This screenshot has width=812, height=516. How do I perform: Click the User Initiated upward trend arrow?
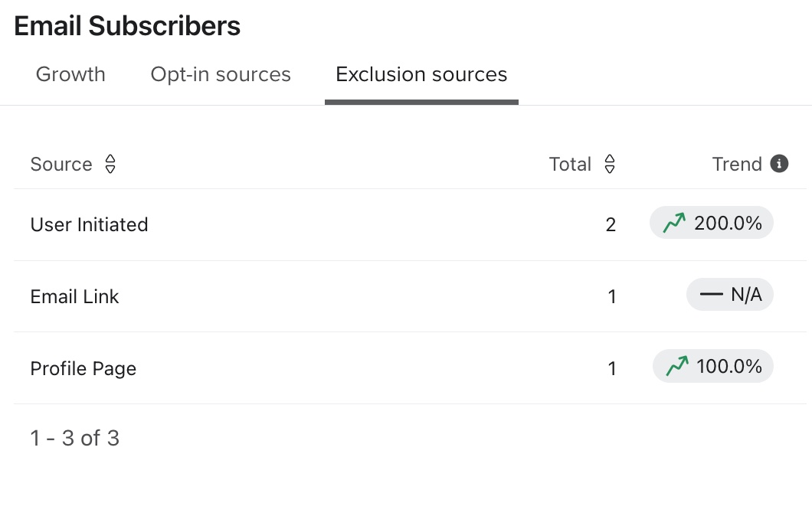tap(674, 224)
